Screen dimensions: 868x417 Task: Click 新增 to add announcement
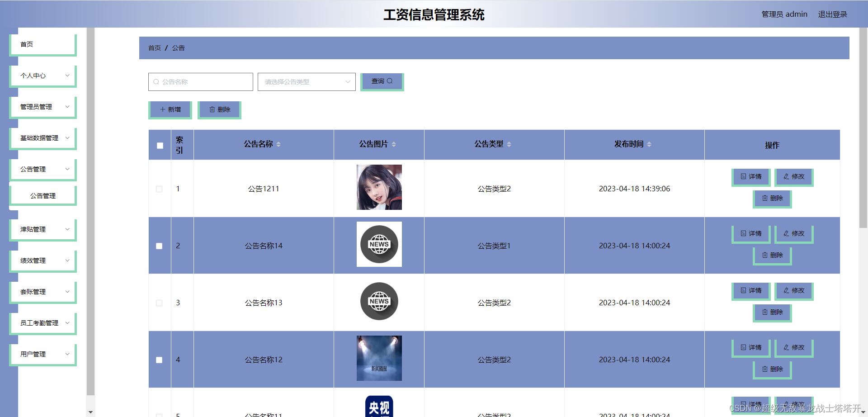click(x=170, y=110)
